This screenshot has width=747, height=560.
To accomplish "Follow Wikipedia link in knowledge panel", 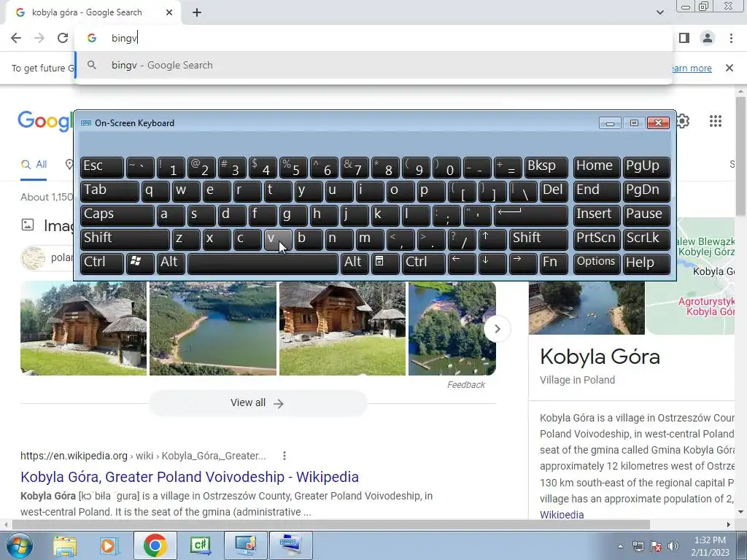I will coord(562,515).
